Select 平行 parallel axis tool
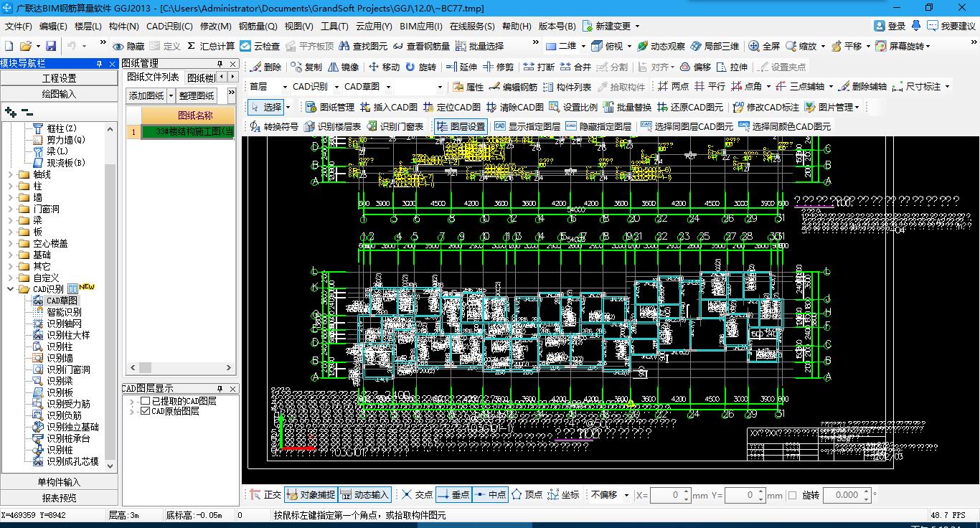The height and width of the screenshot is (528, 980). (x=710, y=87)
